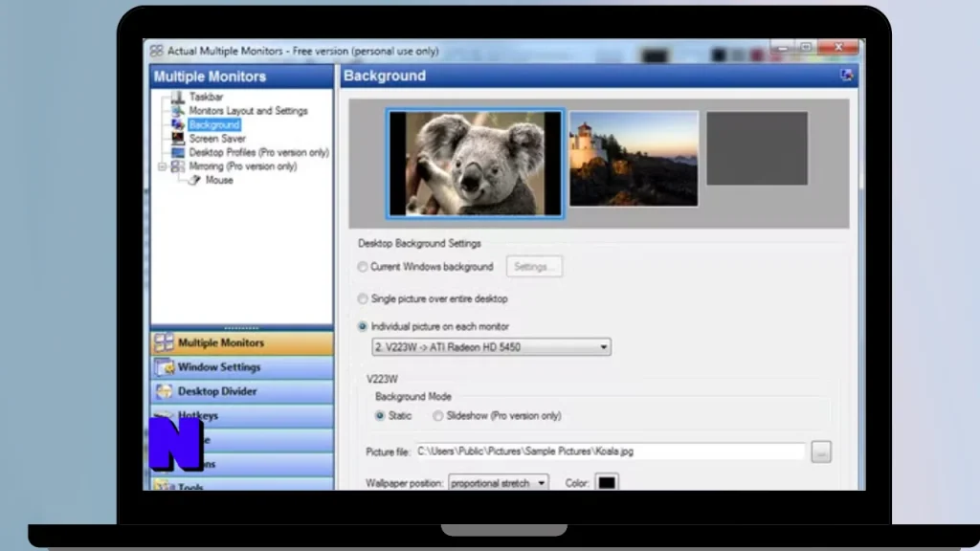Select the lighthouse monitor thumbnail
This screenshot has width=980, height=551.
coord(634,159)
